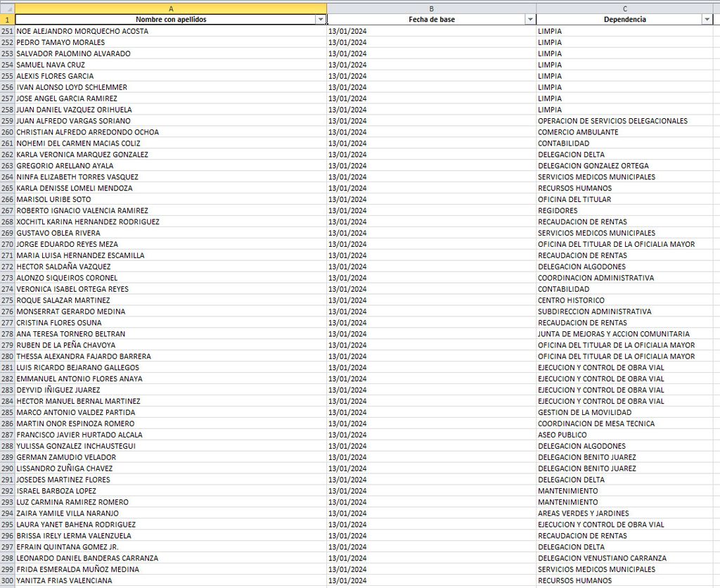The image size is (720, 588).
Task: Select cell OPERACION DE SERVICIOS DELEGACIONALES
Action: (x=624, y=121)
